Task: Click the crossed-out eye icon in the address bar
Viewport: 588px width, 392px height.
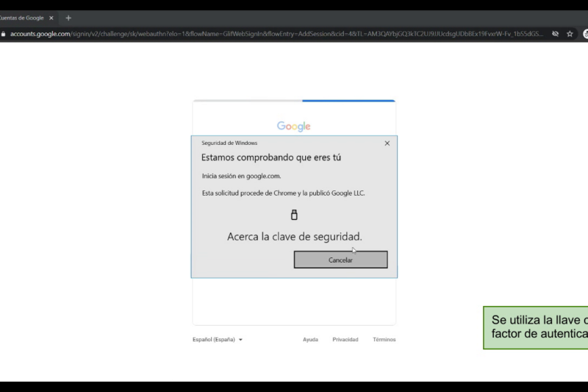Action: click(x=555, y=34)
